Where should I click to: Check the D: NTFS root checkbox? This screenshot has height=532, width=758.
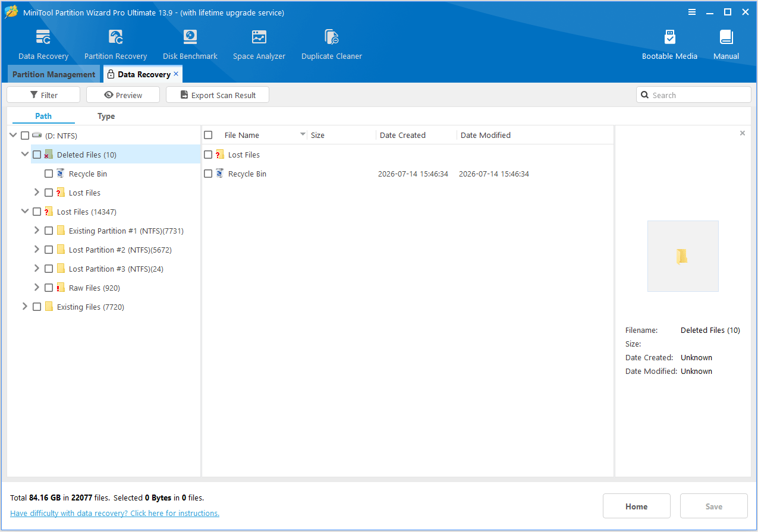click(x=25, y=136)
